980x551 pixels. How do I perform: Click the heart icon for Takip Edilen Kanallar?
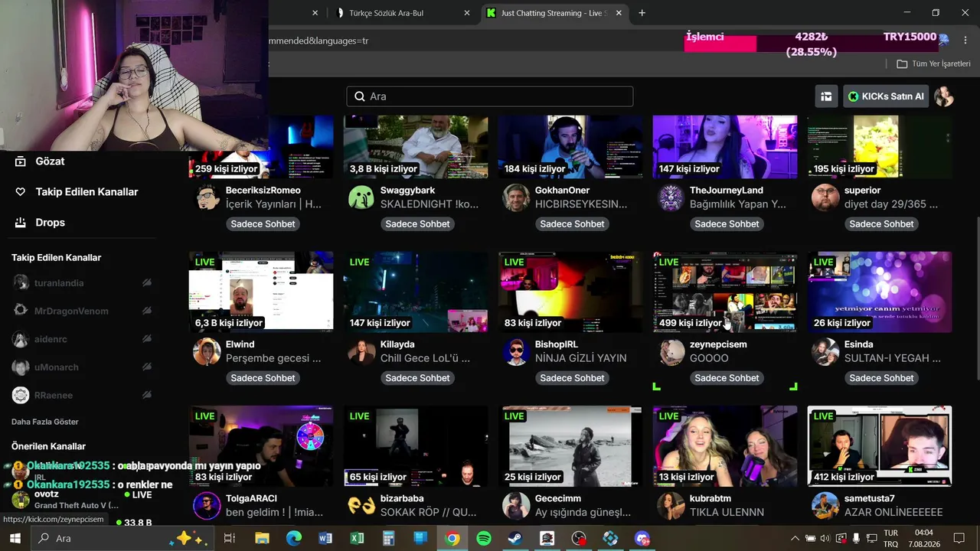(x=21, y=192)
